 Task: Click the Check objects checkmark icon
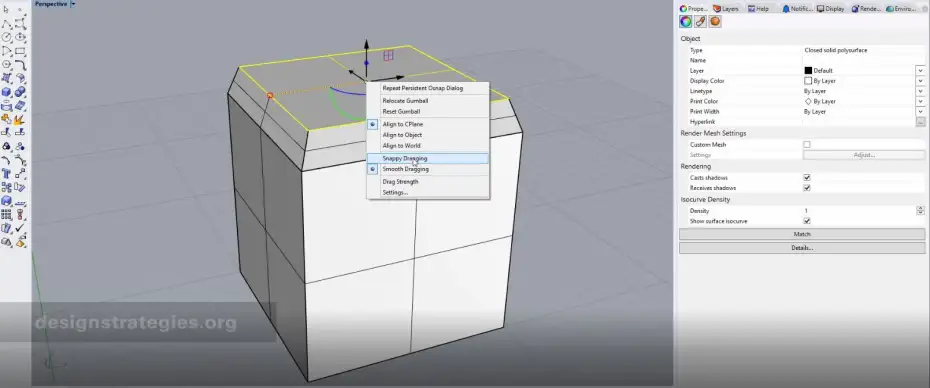(x=20, y=228)
